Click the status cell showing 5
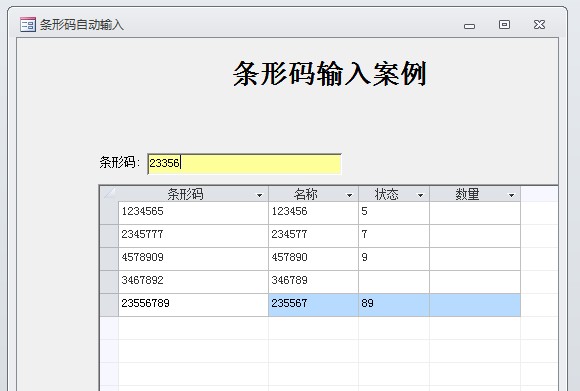 [394, 213]
